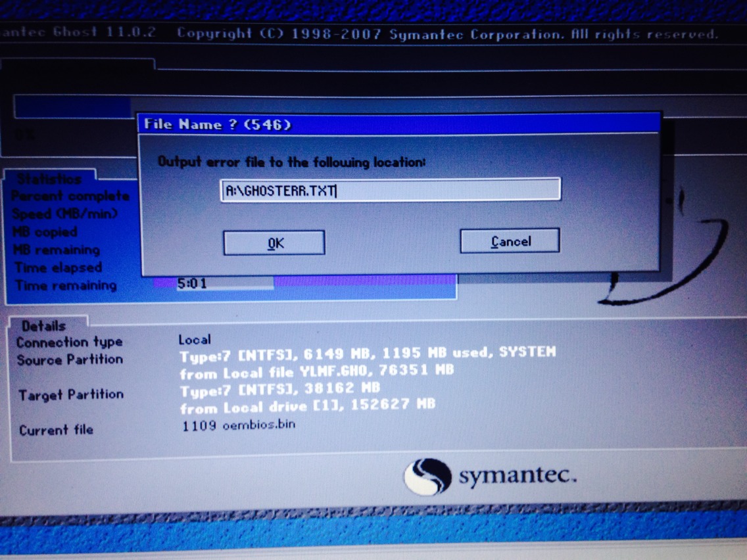
Task: Click the 'MB copied' statistic label
Action: point(44,232)
